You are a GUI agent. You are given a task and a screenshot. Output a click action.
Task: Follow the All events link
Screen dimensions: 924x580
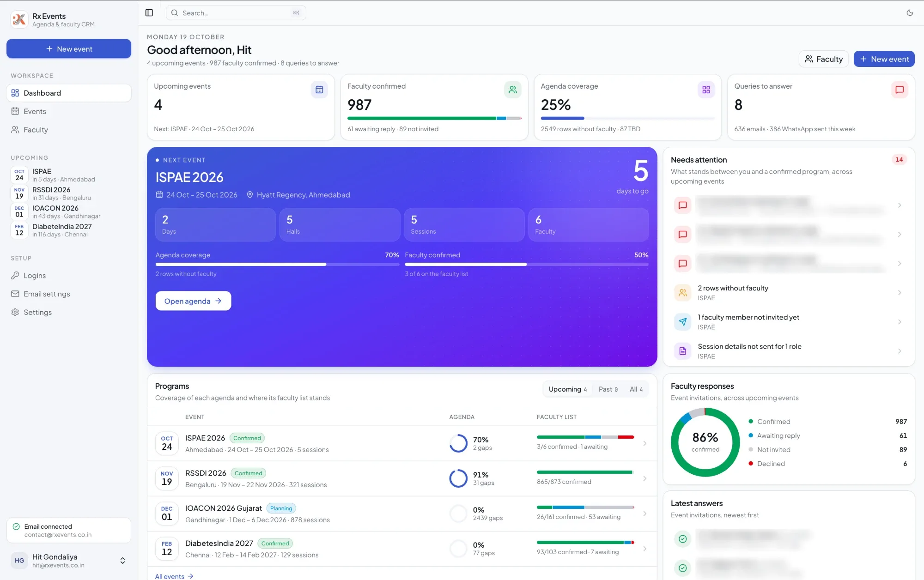tap(174, 576)
